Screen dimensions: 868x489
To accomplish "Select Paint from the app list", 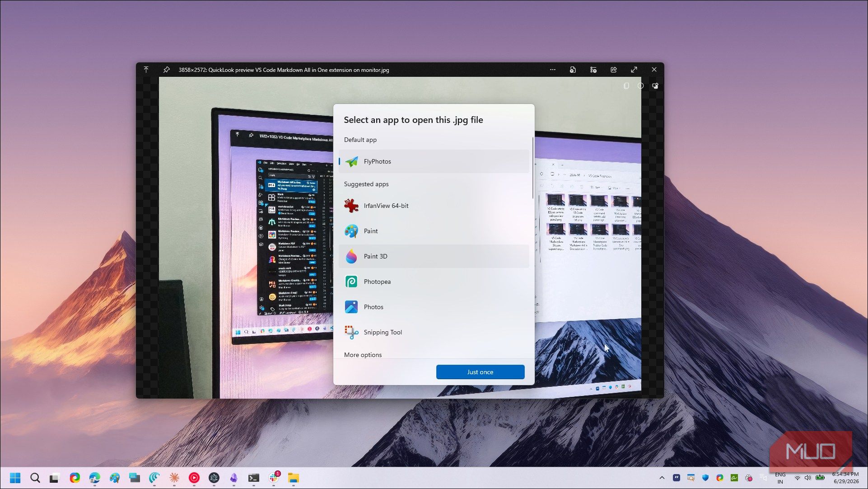I will pyautogui.click(x=434, y=231).
